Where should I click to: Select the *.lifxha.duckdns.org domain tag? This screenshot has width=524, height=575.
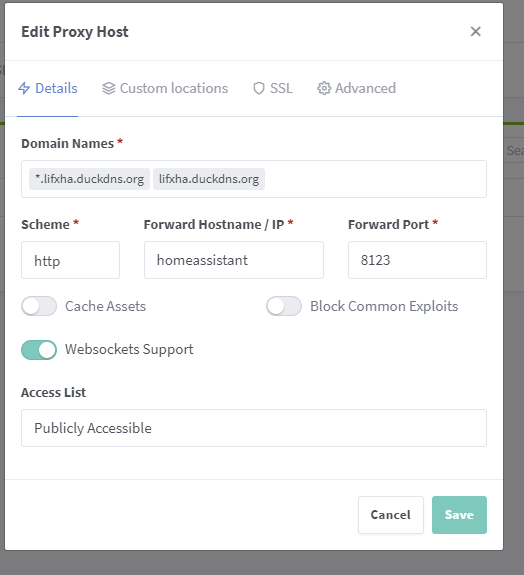pos(89,179)
